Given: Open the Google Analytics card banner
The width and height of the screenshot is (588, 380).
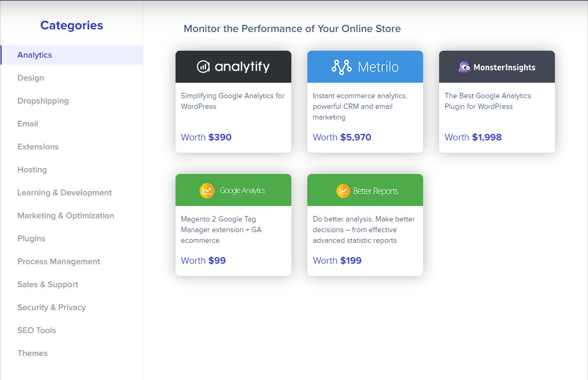Looking at the screenshot, I should (x=233, y=190).
